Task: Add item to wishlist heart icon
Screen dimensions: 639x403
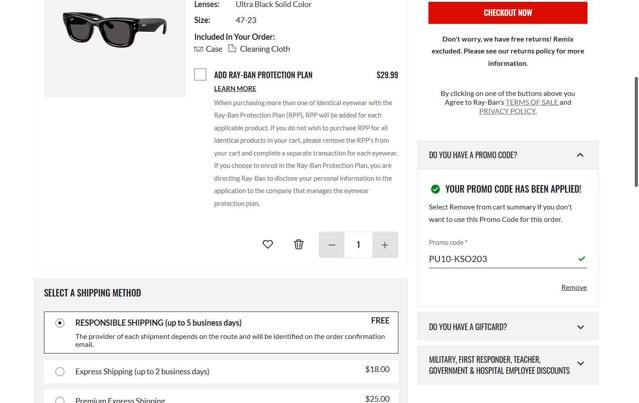Action: tap(267, 244)
